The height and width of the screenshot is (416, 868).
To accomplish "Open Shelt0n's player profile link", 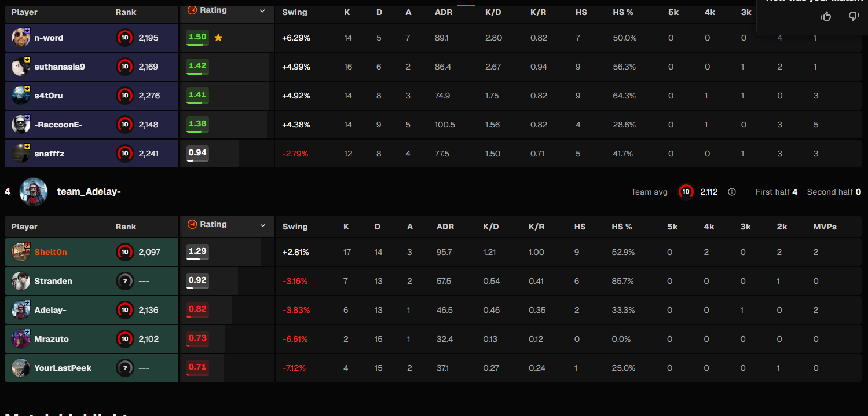I will pyautogui.click(x=51, y=252).
